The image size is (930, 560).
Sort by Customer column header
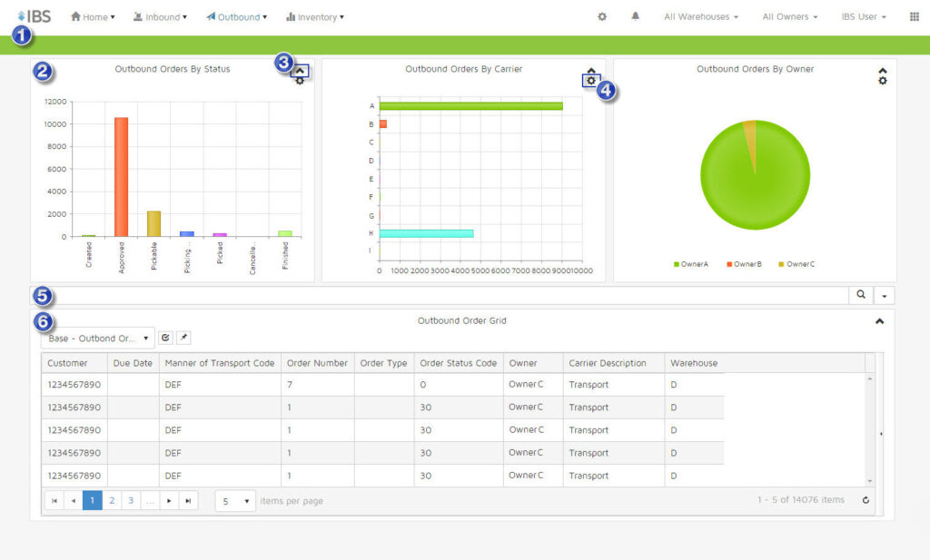(x=74, y=363)
